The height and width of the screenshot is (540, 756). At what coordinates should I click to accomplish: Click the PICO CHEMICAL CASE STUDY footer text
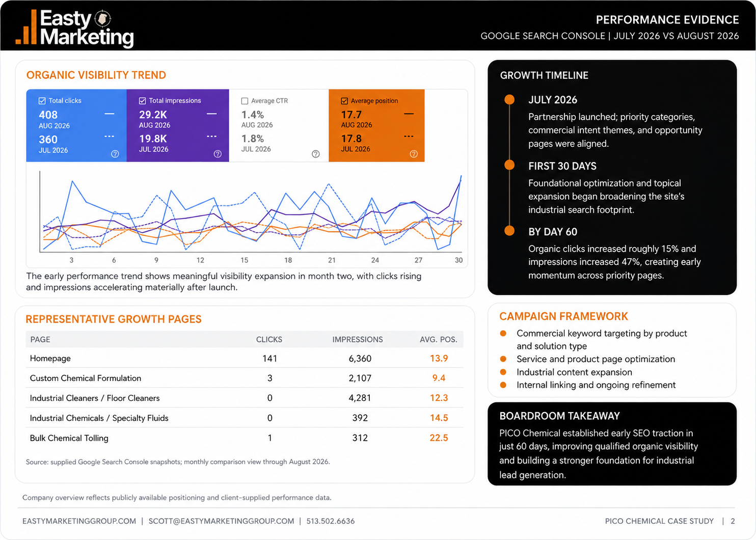659,521
